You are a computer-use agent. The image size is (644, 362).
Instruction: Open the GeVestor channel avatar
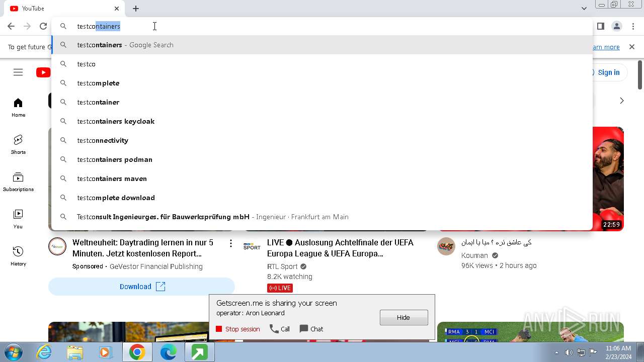[57, 246]
